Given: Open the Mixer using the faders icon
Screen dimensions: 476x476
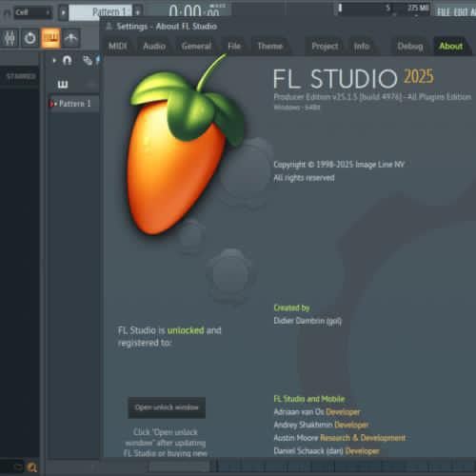Looking at the screenshot, I should [x=10, y=38].
